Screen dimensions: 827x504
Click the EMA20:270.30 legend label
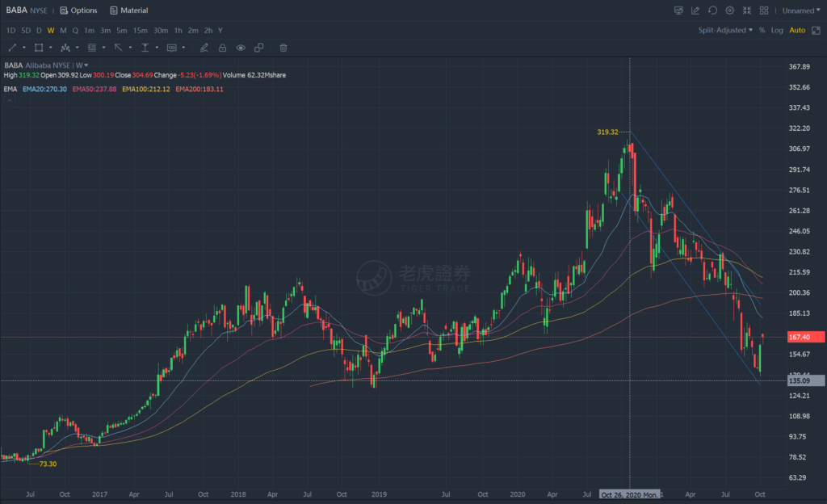(44, 89)
